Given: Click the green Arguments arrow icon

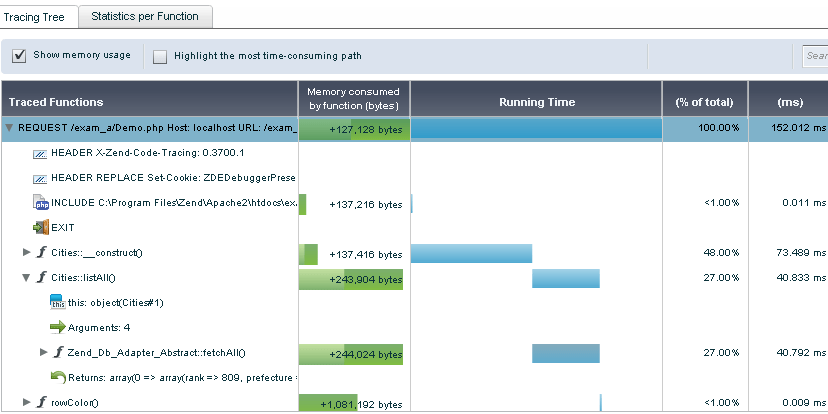Looking at the screenshot, I should click(58, 327).
